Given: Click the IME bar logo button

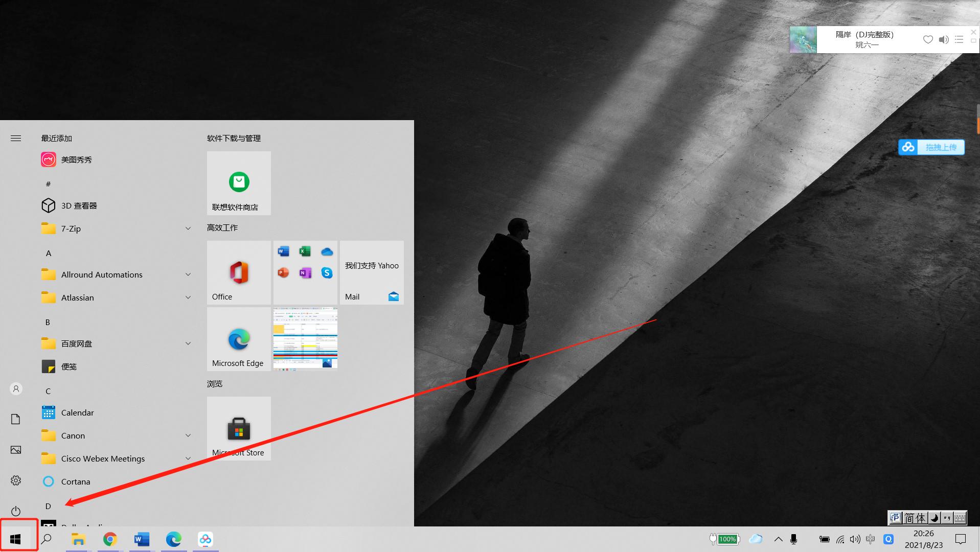Looking at the screenshot, I should coord(895,518).
